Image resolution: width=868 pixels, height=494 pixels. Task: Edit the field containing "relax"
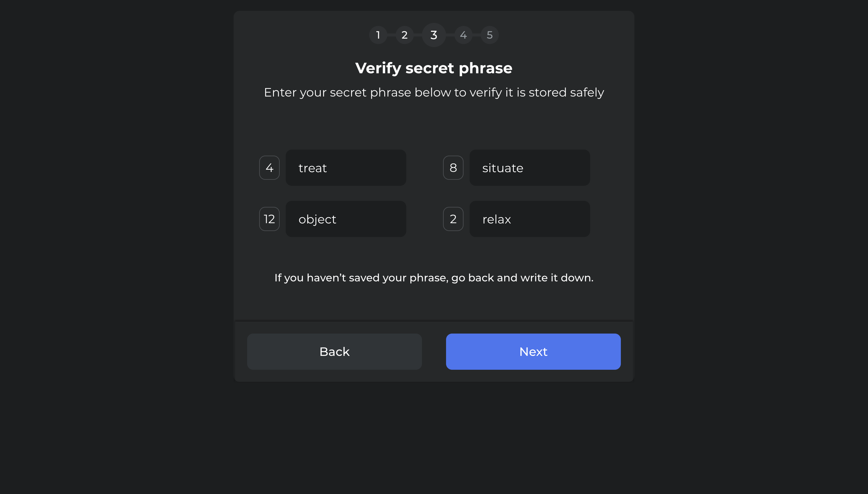coord(529,219)
